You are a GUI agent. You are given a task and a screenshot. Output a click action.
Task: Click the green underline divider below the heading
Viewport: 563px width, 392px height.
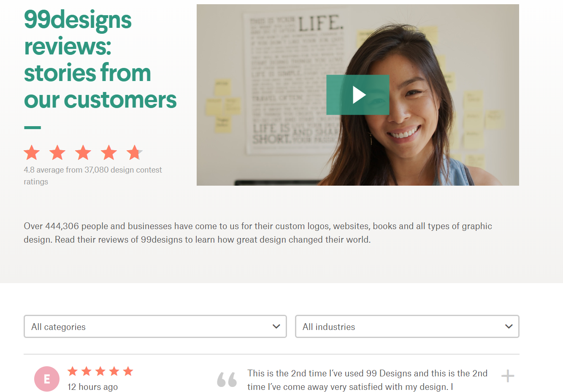coord(32,127)
